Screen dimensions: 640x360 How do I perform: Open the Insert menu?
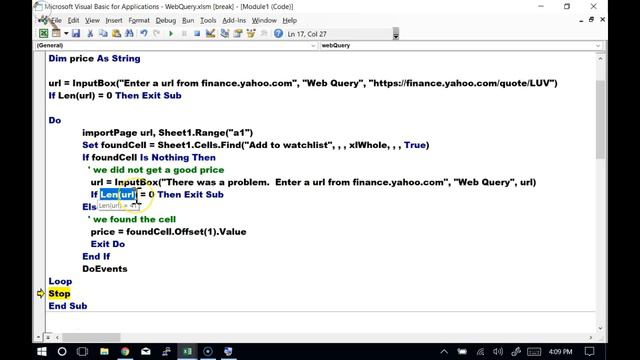pos(114,20)
